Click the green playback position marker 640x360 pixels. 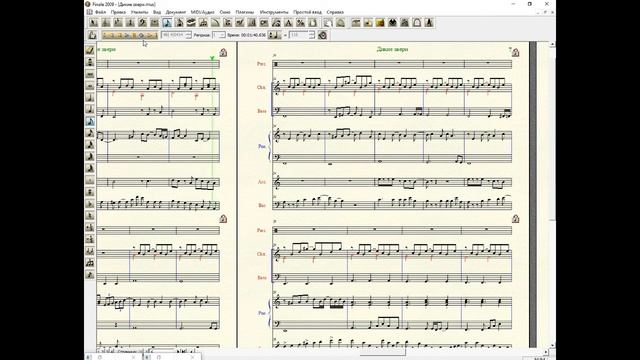(x=212, y=59)
